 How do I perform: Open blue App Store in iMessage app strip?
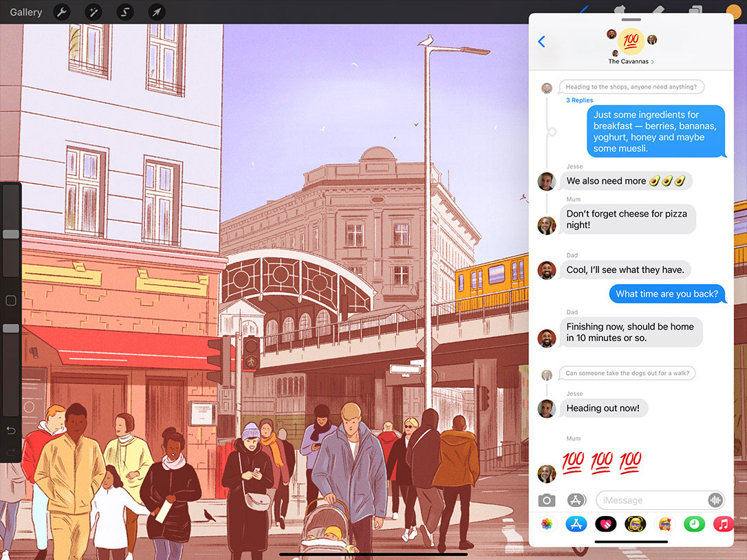[x=576, y=524]
